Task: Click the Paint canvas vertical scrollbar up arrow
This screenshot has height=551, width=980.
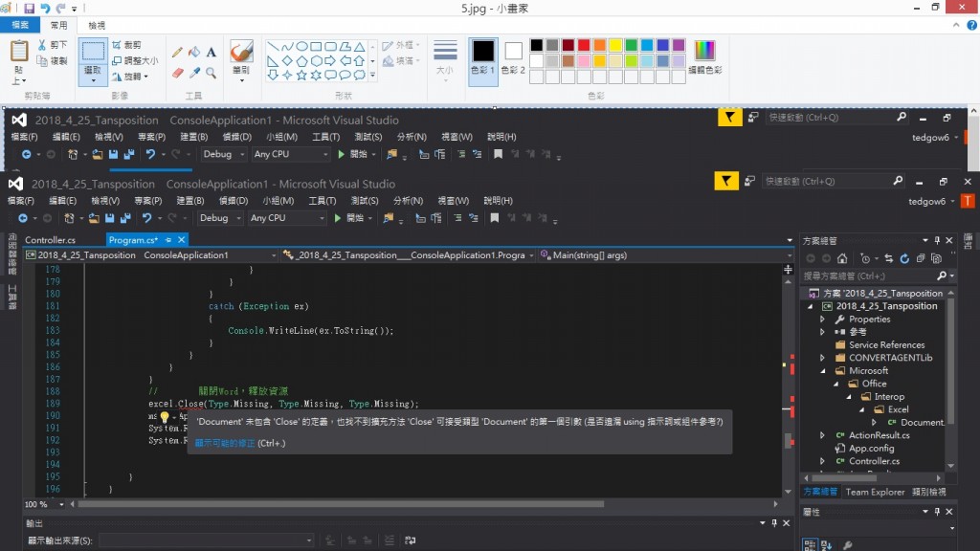Action: tap(973, 111)
